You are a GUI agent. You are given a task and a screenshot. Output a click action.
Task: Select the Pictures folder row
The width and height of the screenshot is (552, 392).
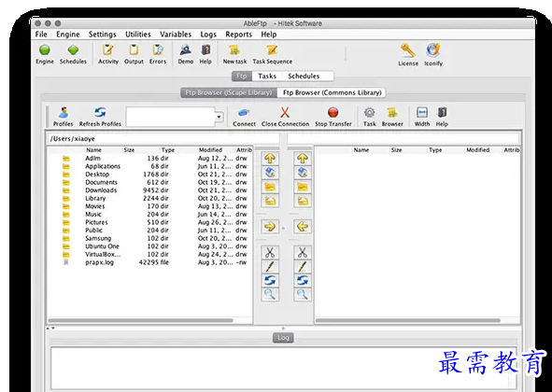[150, 222]
